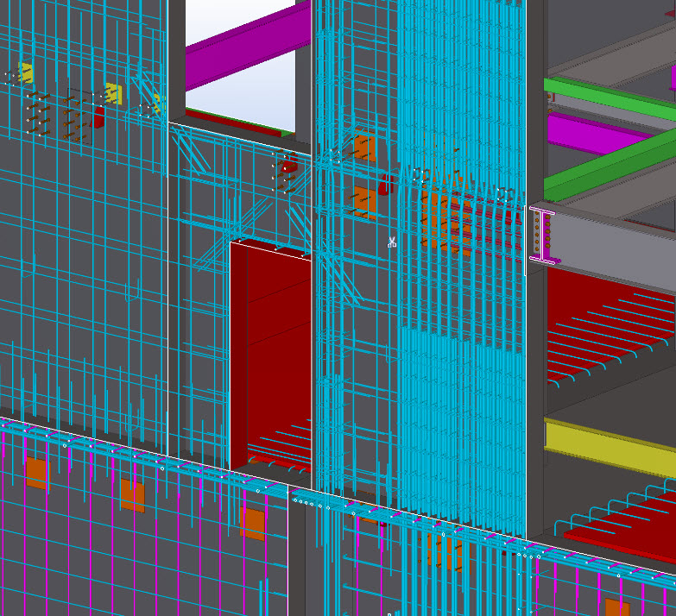
Task: Pick the leftmost orange square on lower wall
Action: tap(35, 474)
